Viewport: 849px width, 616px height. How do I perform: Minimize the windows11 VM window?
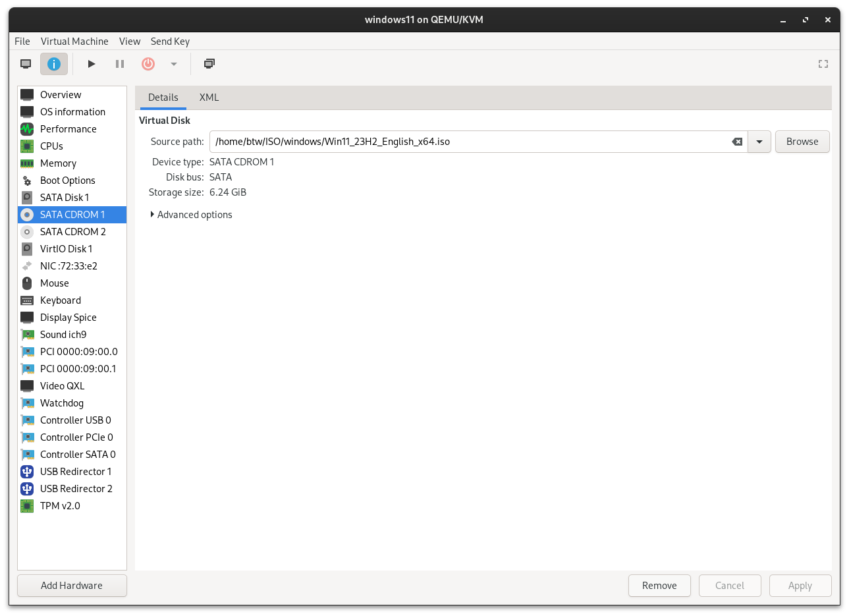coord(783,20)
